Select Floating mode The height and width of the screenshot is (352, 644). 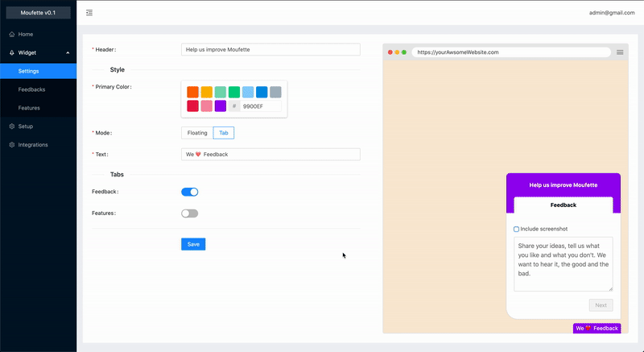(x=197, y=133)
